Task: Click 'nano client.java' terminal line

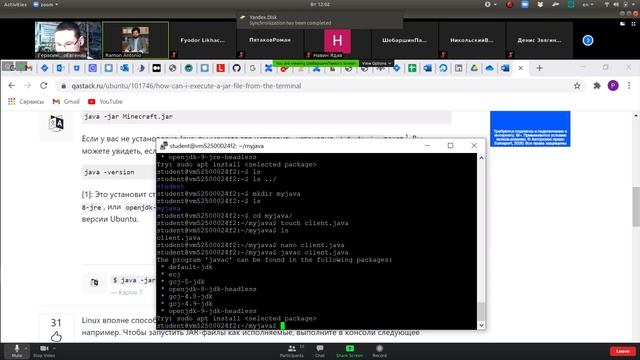Action: 251,245
